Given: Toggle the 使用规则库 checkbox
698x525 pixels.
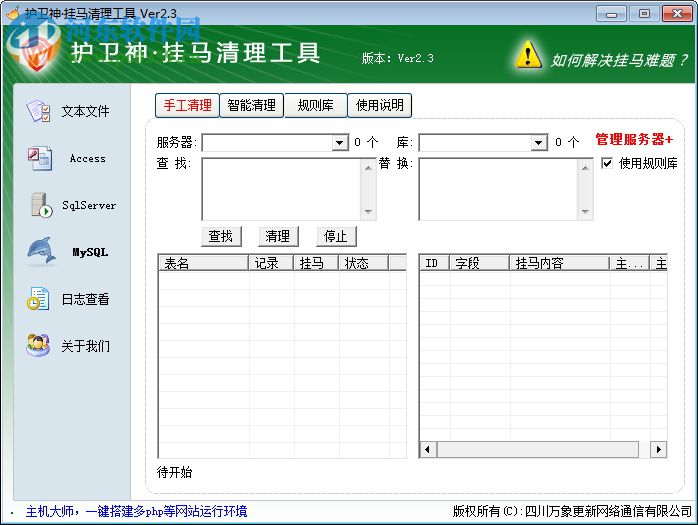Looking at the screenshot, I should tap(606, 163).
